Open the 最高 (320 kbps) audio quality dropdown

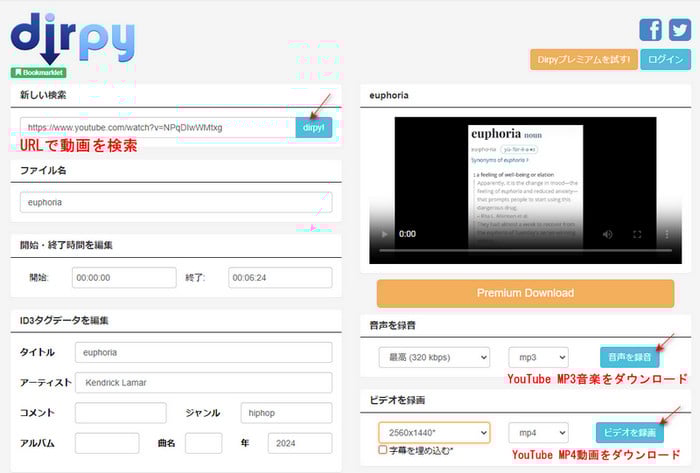434,357
